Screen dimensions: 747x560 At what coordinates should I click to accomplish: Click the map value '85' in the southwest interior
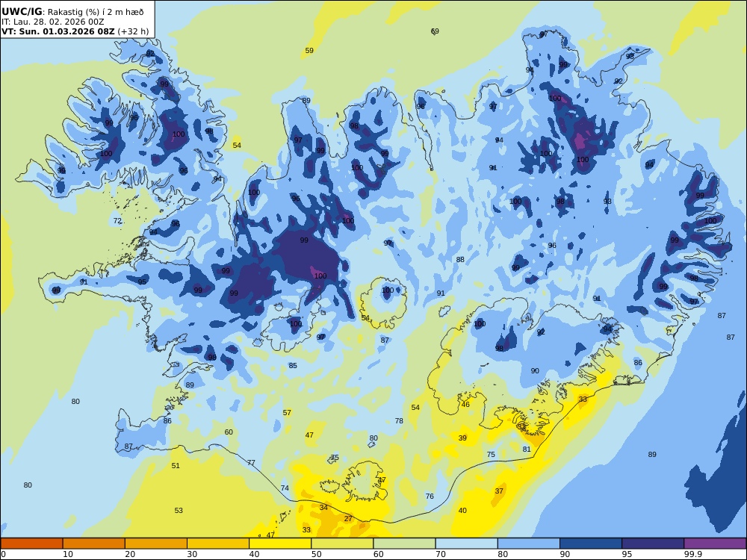point(293,366)
